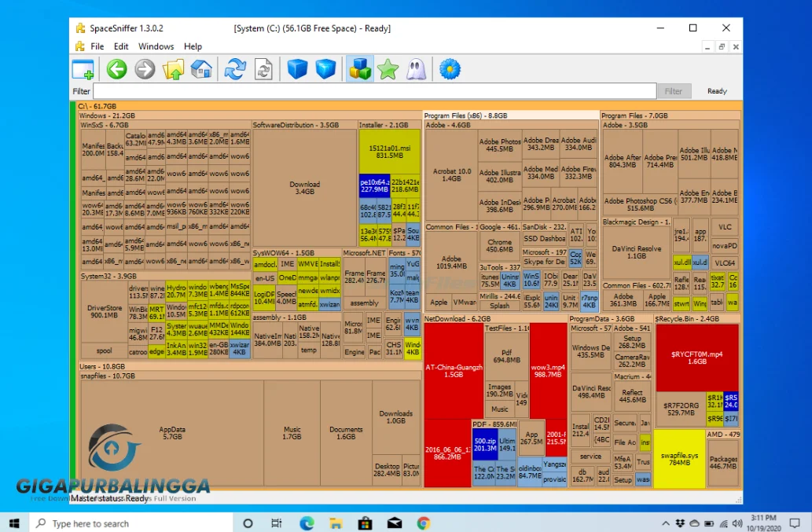Select the Windows - 21.2GB folder header
Screen dimensions: 812x532
click(x=250, y=116)
